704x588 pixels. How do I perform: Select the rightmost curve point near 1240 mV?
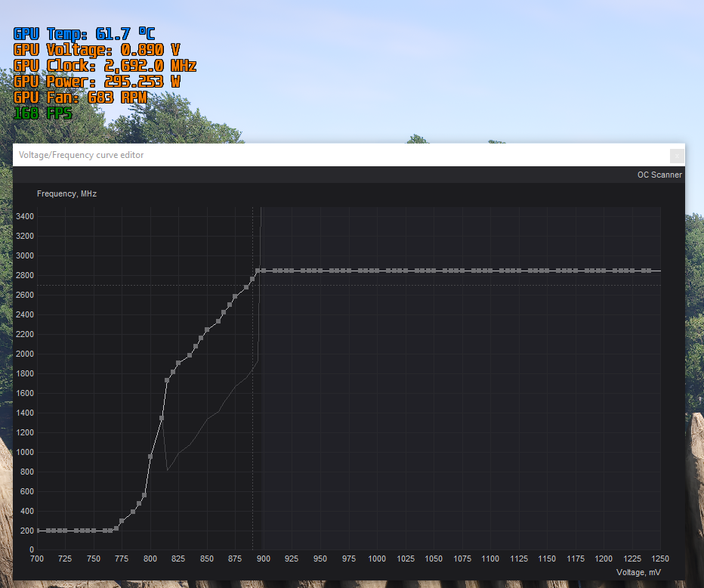[649, 271]
